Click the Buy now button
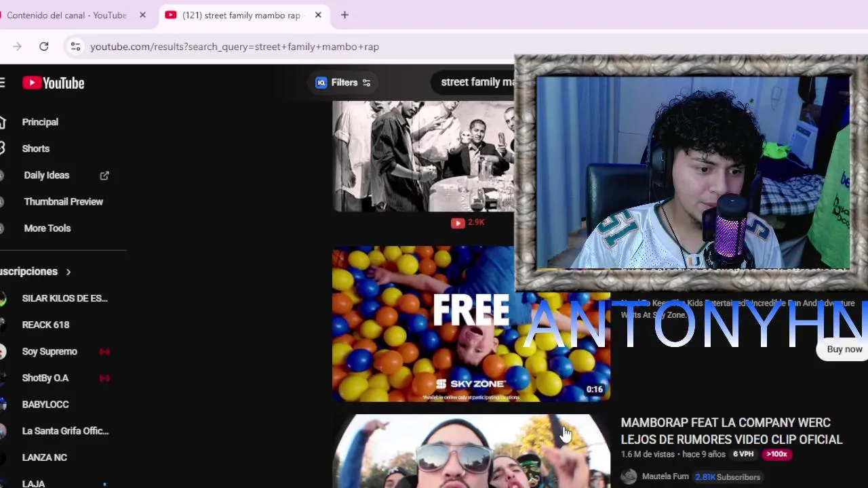868x488 pixels. [x=844, y=349]
